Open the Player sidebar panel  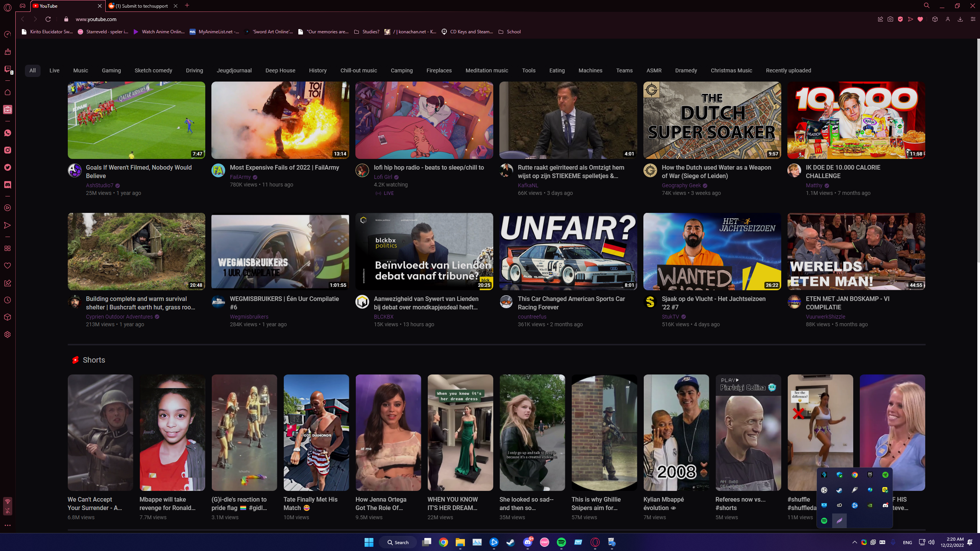pos(7,208)
